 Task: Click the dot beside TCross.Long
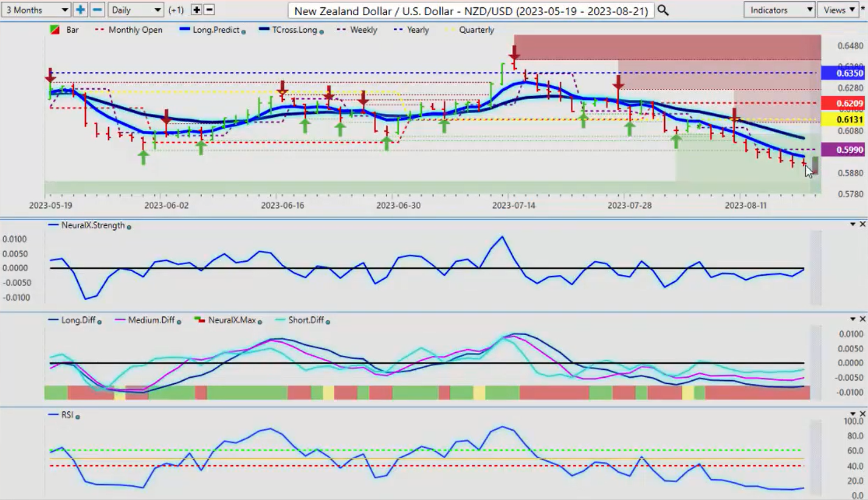tap(321, 31)
